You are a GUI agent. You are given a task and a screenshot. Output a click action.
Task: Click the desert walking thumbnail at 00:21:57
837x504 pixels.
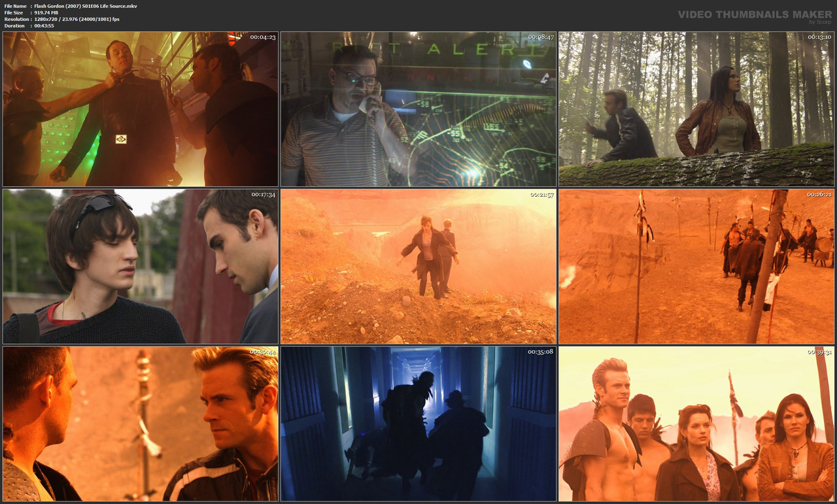point(418,267)
